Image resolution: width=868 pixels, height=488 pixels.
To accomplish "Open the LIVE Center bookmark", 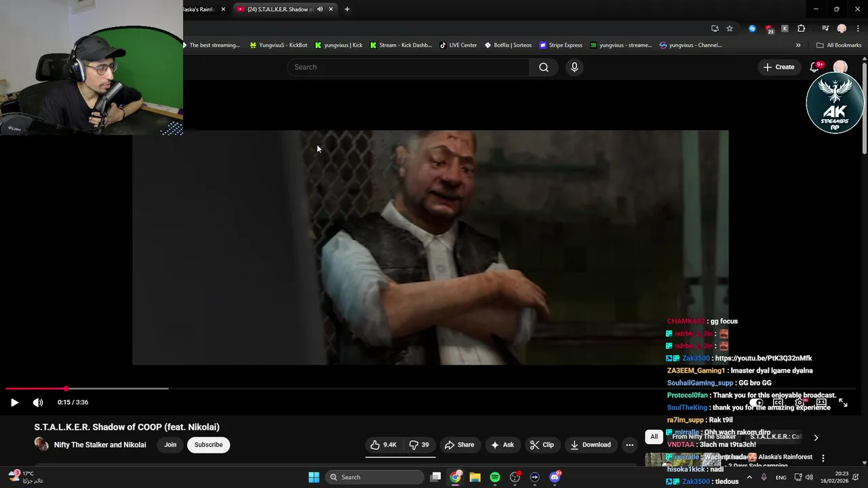I will point(458,45).
